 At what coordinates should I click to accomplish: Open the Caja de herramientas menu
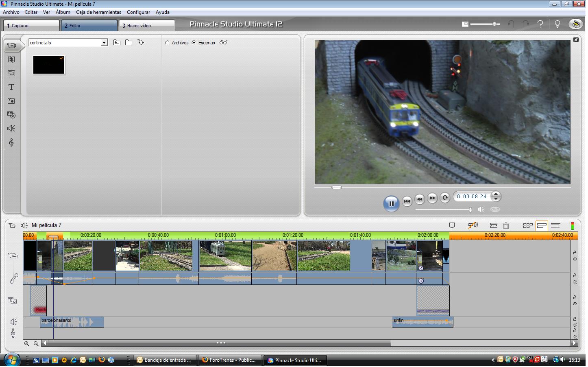point(98,12)
